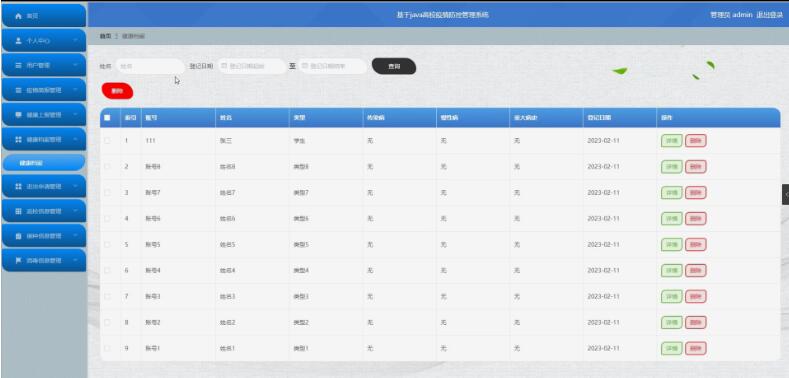Expand the user management sidebar chevron
This screenshot has width=789, height=378.
click(75, 65)
